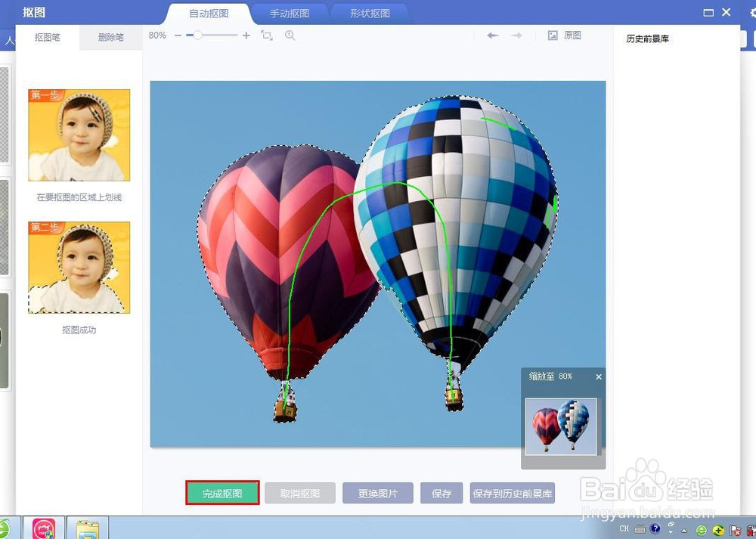Screen dimensions: 756x539
Task: Click the 第一步 example thumbnail
Action: pos(78,135)
